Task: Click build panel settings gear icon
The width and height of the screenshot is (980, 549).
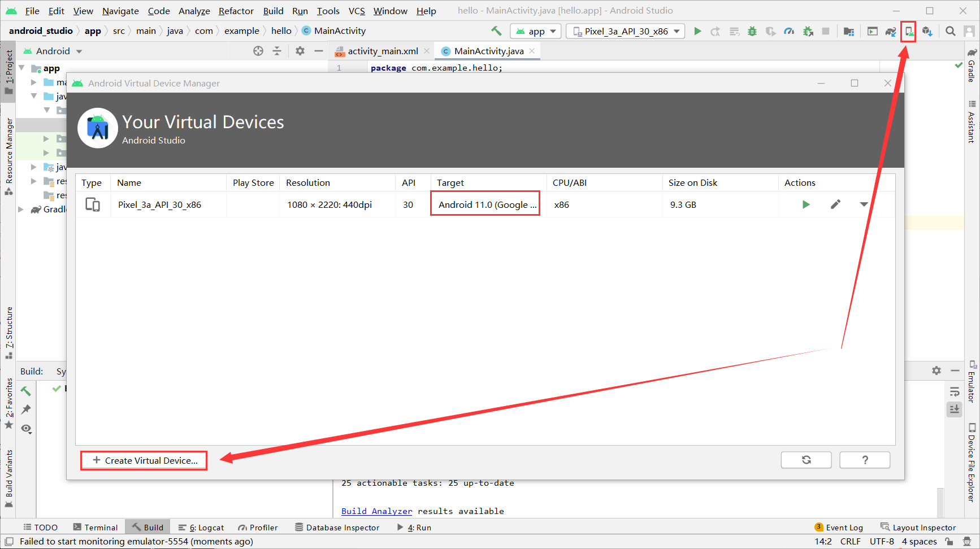Action: [x=936, y=371]
